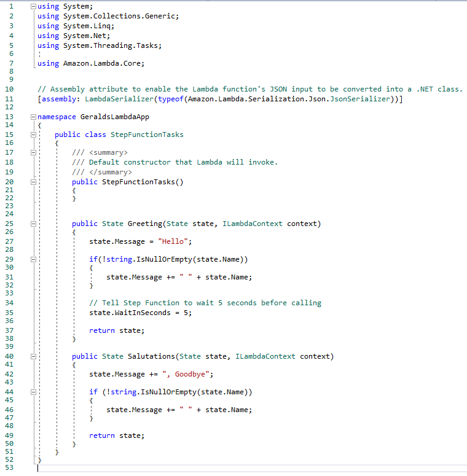Click on 'System.Threading.Tasks' text
The height and width of the screenshot is (476, 467).
click(111, 45)
